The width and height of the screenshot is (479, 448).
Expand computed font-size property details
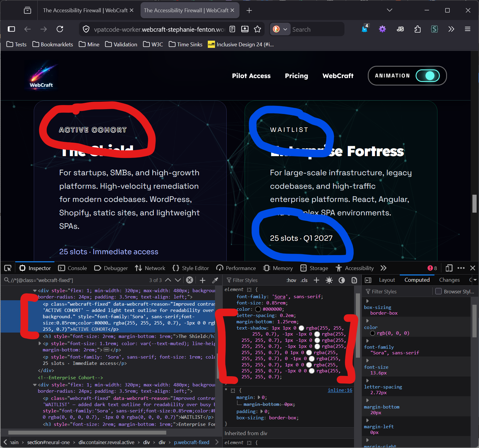[367, 361]
